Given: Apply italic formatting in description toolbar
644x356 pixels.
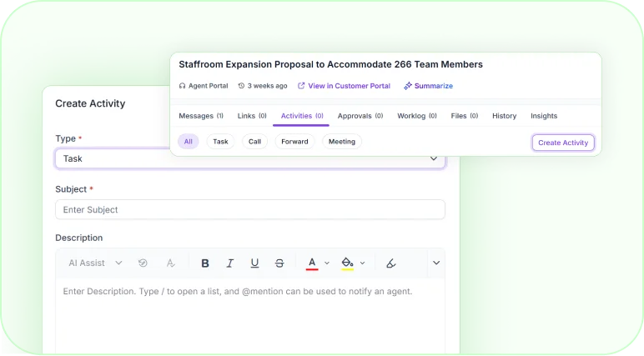Looking at the screenshot, I should click(x=230, y=263).
